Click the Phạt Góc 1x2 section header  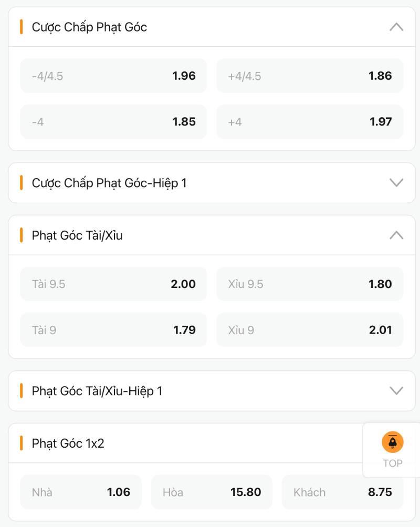pyautogui.click(x=68, y=443)
